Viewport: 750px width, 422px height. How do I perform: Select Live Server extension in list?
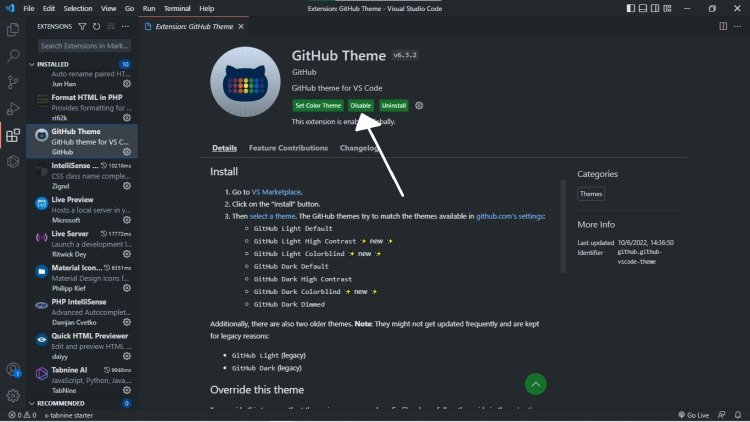(82, 244)
